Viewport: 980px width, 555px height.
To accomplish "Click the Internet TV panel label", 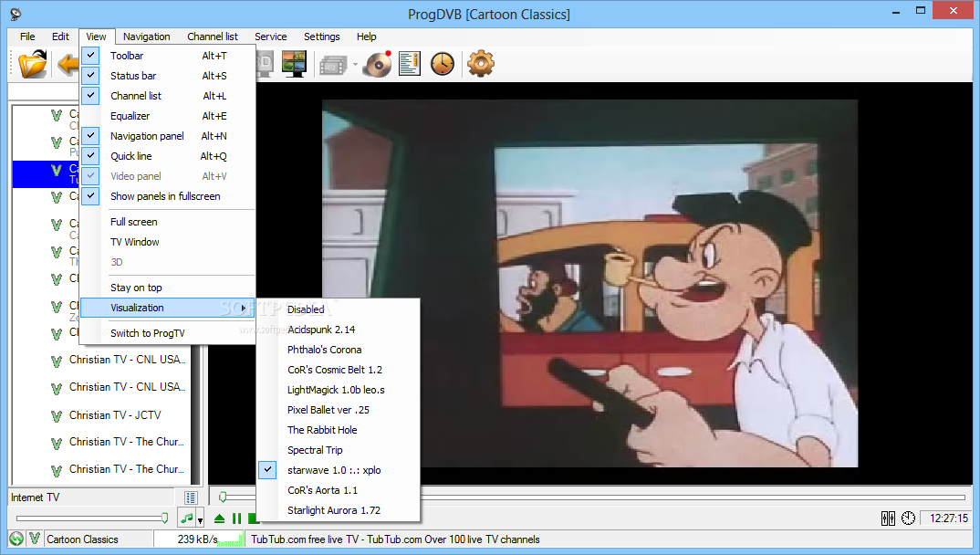I will [x=35, y=497].
